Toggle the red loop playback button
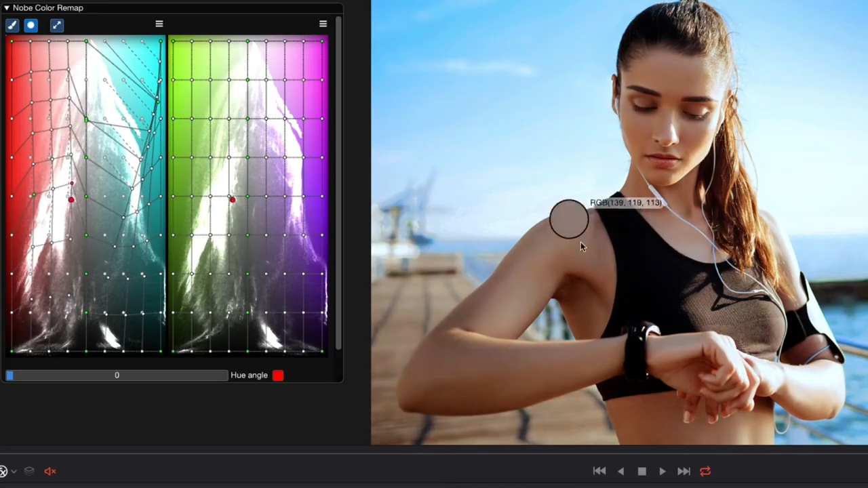 705,471
